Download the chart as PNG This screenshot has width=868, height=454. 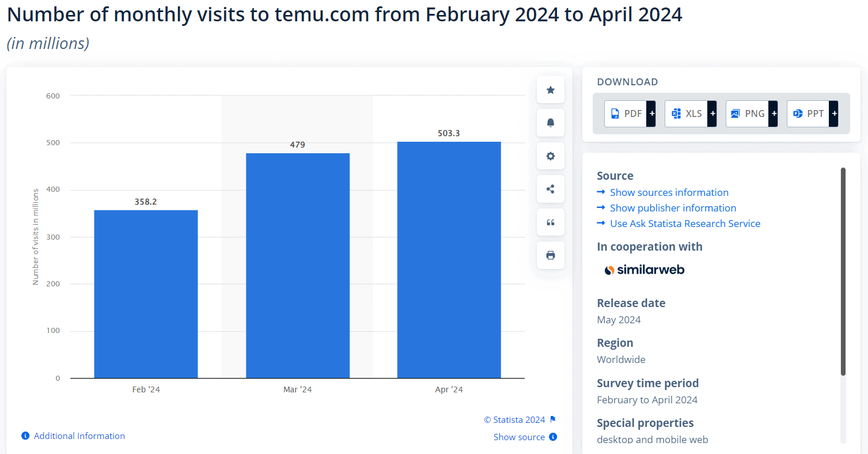tap(748, 113)
